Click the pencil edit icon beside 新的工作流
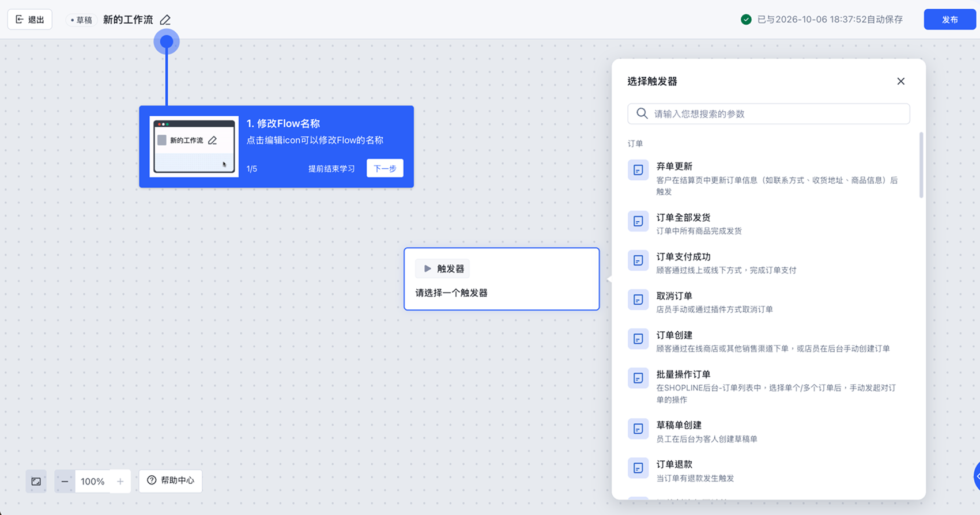 tap(165, 20)
